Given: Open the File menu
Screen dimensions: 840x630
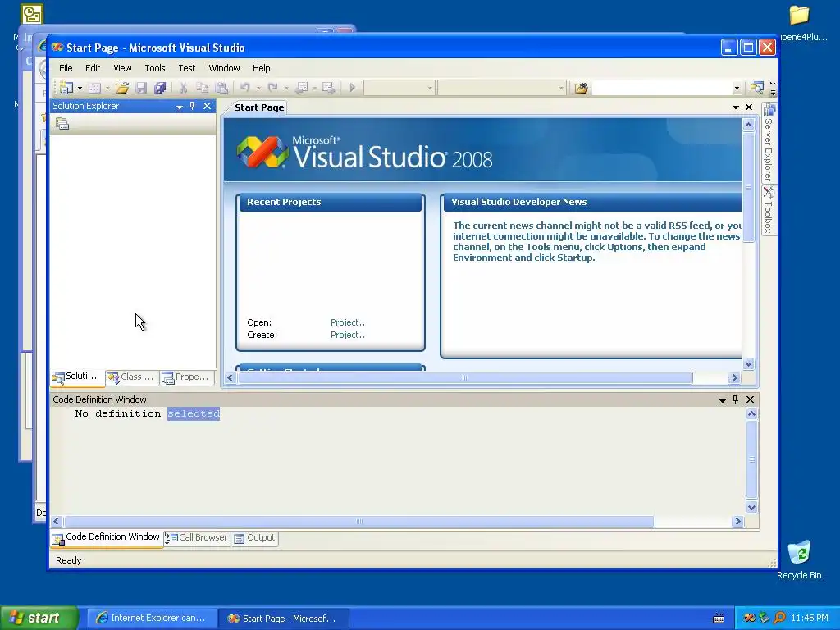Looking at the screenshot, I should 66,68.
